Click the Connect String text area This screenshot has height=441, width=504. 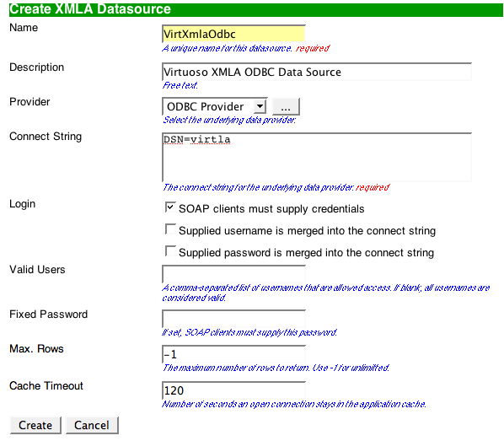pyautogui.click(x=317, y=157)
